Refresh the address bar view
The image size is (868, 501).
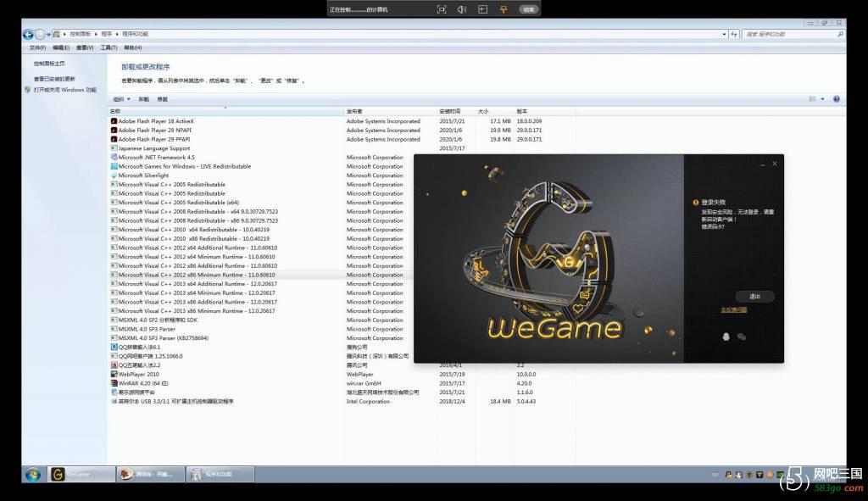(734, 34)
